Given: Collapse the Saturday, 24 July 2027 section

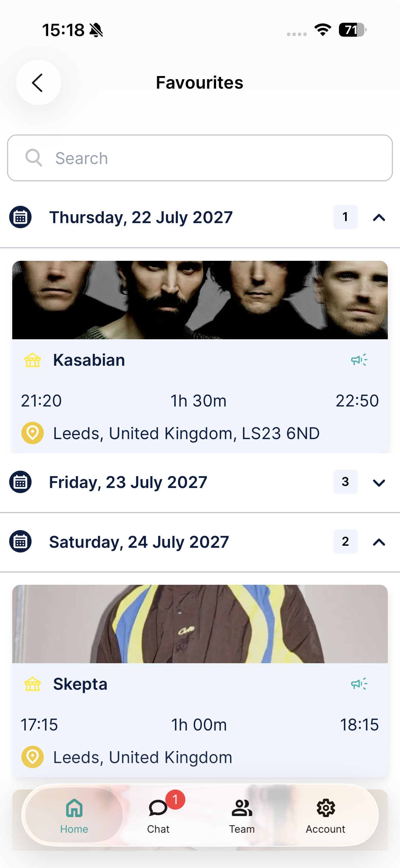Looking at the screenshot, I should [379, 542].
